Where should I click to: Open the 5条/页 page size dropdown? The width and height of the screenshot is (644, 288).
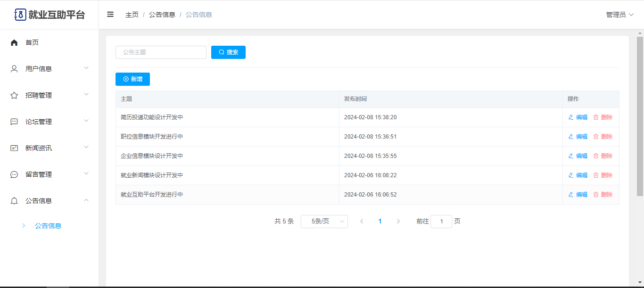(324, 222)
